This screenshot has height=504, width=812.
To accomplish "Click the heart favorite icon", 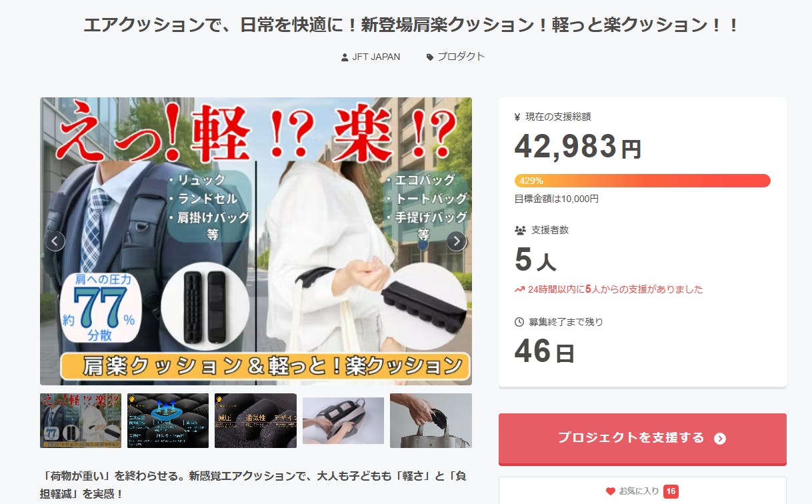I will [x=610, y=491].
